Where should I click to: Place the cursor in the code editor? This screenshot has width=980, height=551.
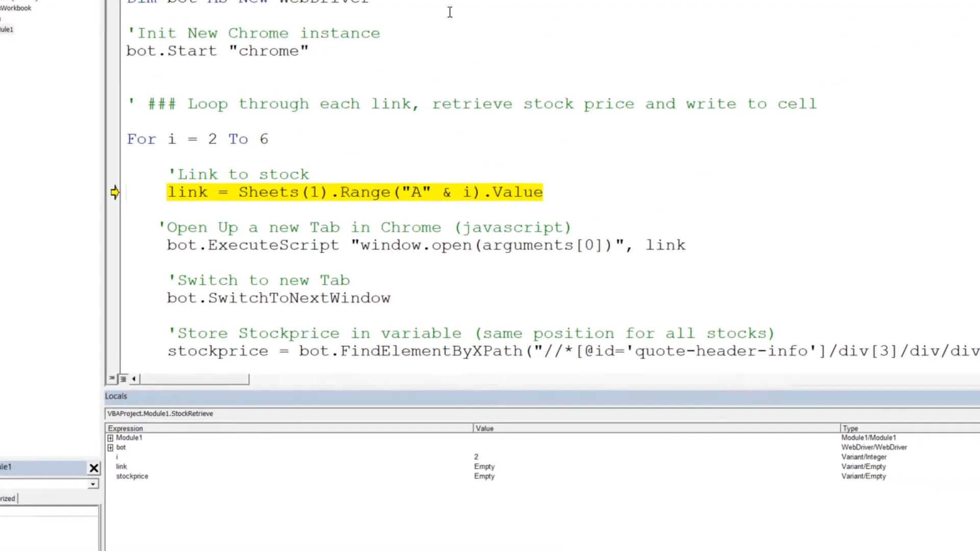coord(449,12)
